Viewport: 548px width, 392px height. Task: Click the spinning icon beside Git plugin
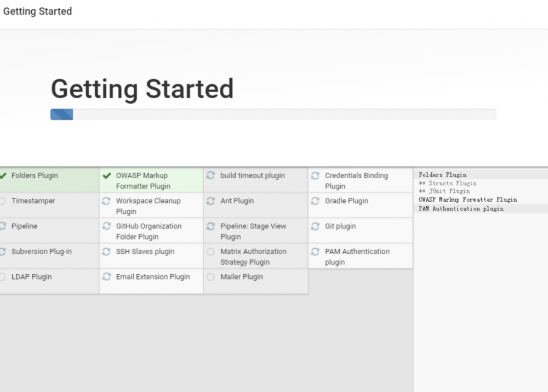click(x=315, y=226)
